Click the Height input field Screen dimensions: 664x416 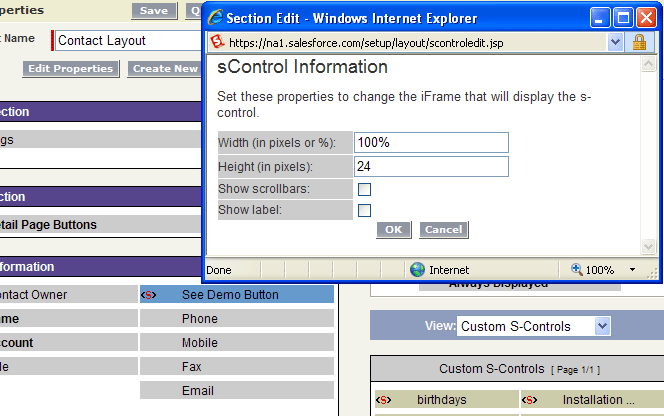431,166
